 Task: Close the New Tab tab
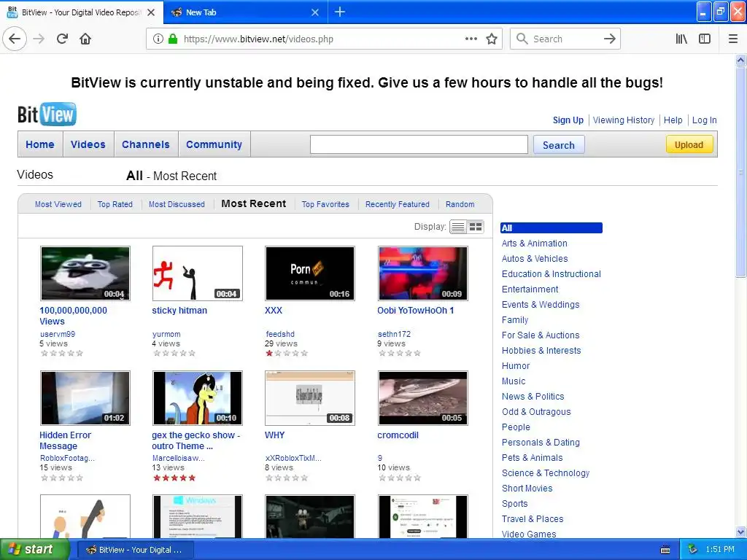(x=315, y=12)
